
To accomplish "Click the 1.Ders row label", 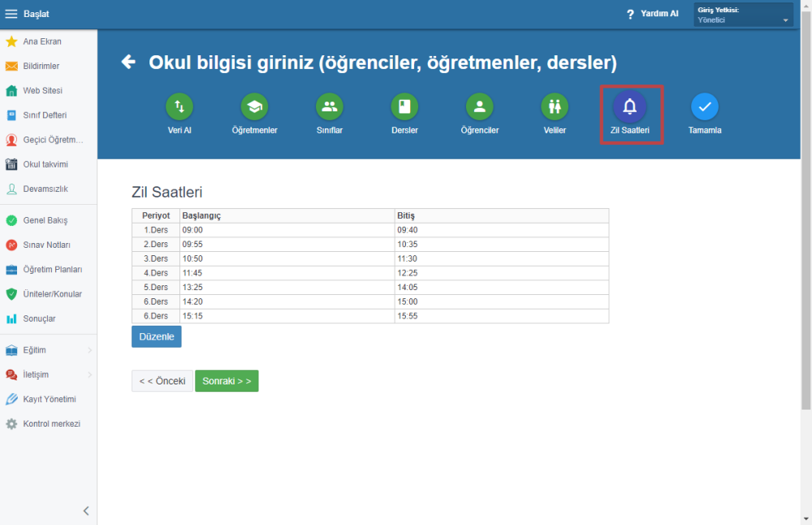I will tap(156, 230).
